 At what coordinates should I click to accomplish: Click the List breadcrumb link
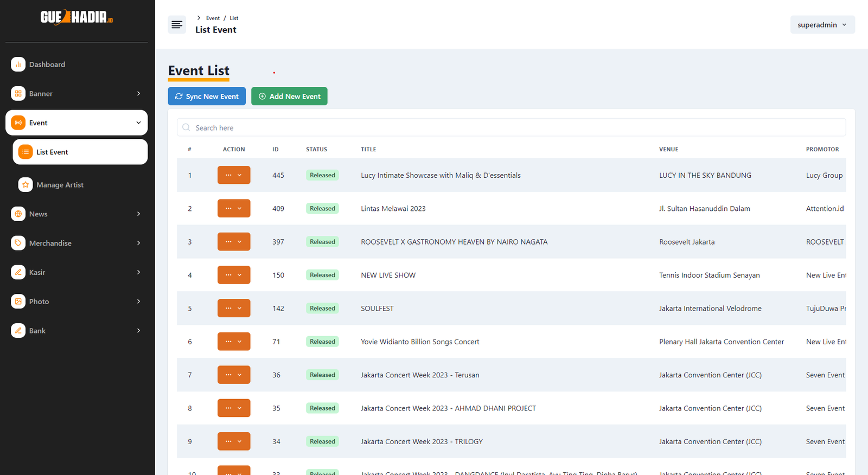(234, 18)
